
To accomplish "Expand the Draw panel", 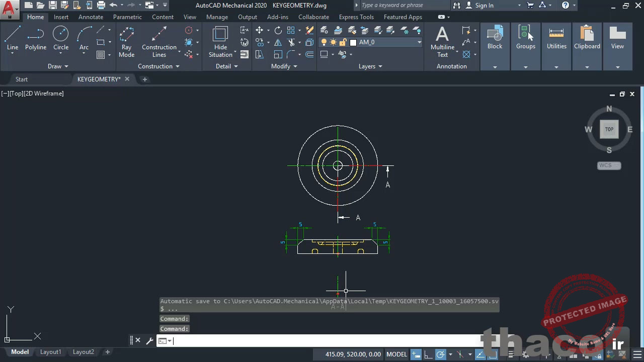I will tap(58, 66).
